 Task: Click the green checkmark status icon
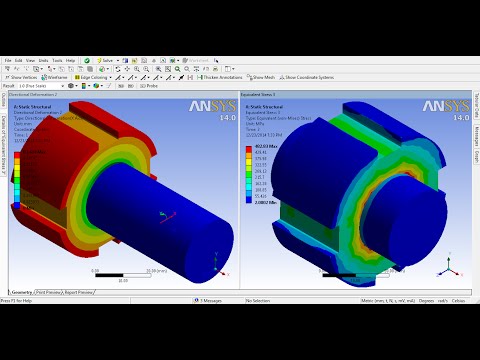pos(87,60)
